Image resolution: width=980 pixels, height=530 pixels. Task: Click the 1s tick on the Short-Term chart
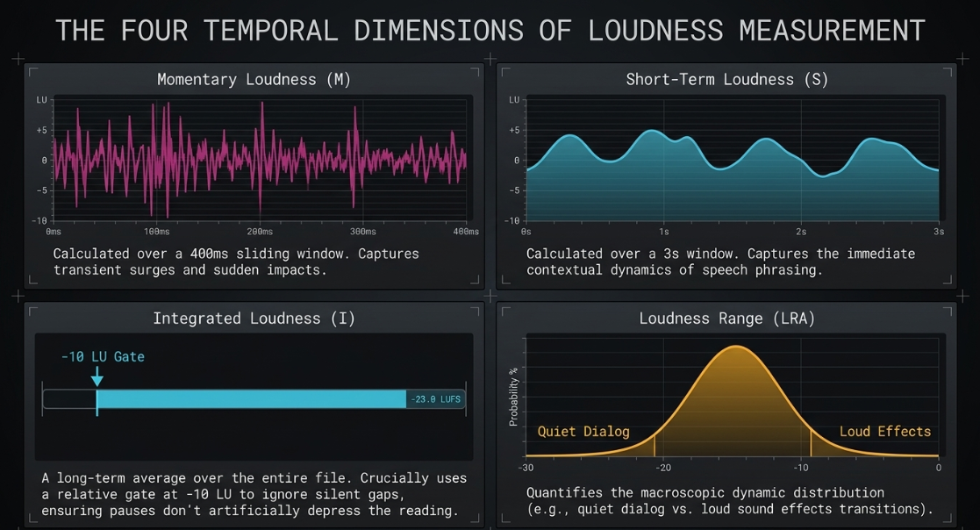(x=664, y=232)
